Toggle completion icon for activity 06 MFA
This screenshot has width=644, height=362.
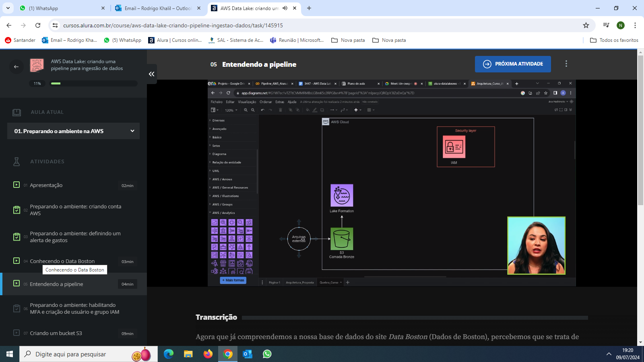click(x=17, y=309)
